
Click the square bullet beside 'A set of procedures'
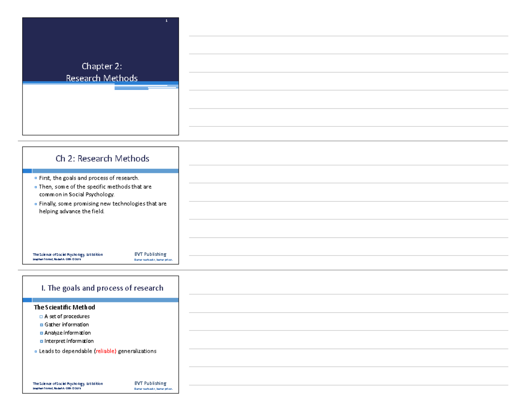coord(41,317)
